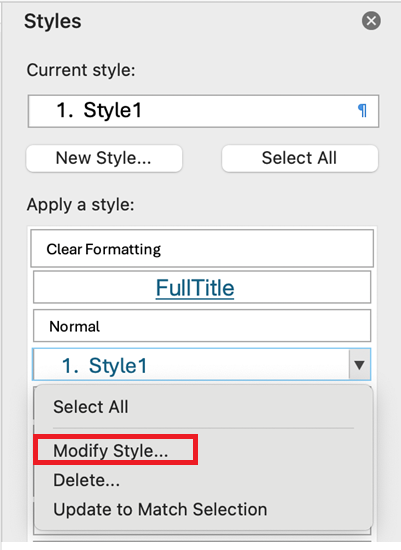Click the Current style: label
The width and height of the screenshot is (401, 550).
[x=81, y=70]
